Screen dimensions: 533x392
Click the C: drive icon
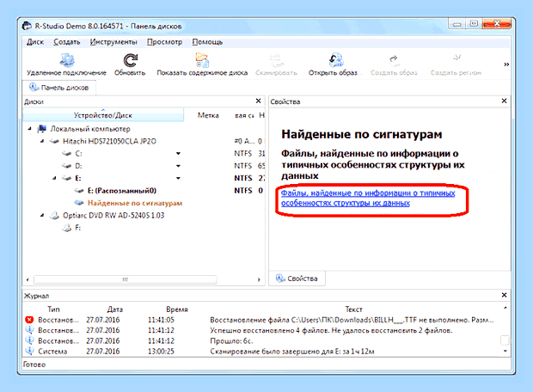coord(67,154)
